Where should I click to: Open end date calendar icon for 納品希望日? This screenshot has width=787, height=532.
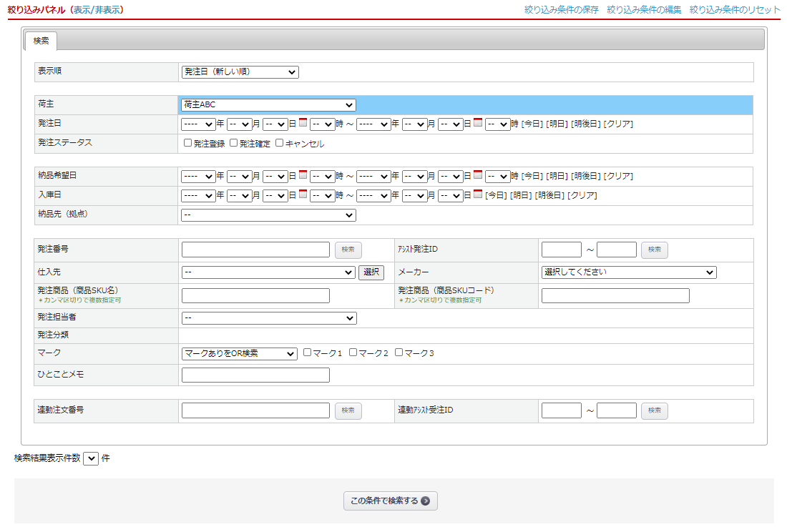point(478,174)
